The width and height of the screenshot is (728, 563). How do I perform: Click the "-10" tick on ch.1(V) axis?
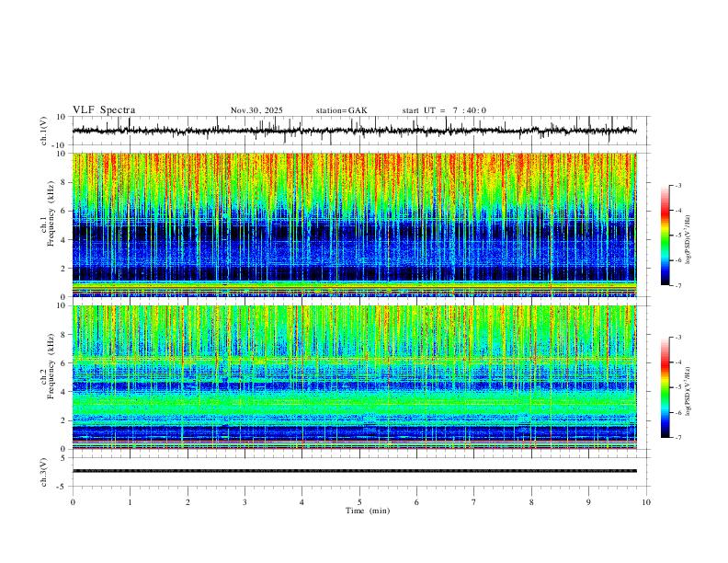pos(60,145)
